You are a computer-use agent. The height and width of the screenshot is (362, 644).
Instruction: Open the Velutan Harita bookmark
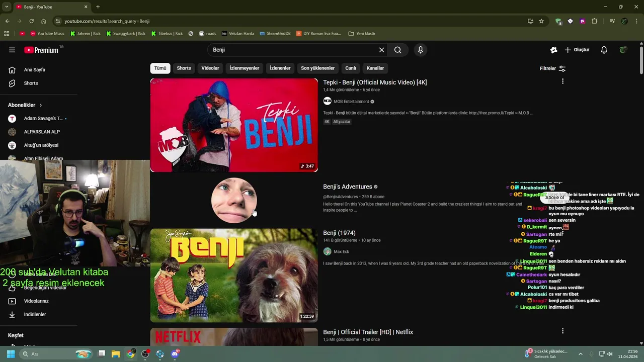pos(238,34)
